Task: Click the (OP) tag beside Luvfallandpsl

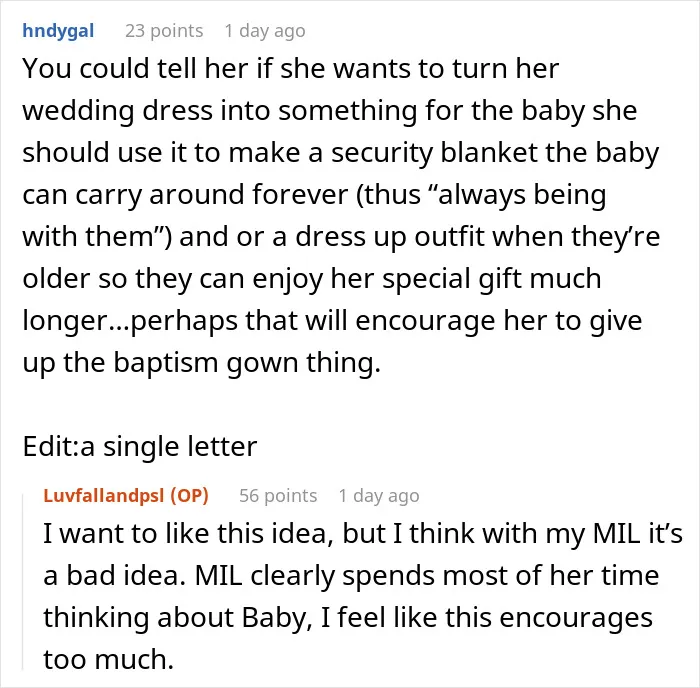Action: tap(190, 496)
